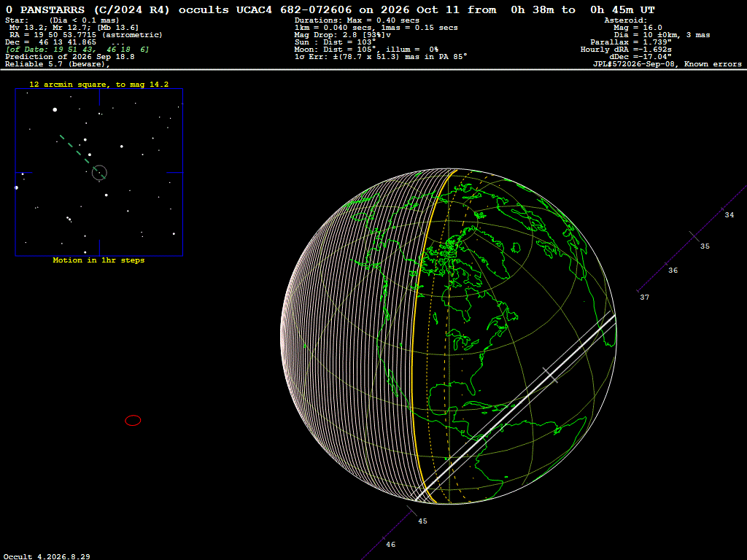Click the green 'of Date' coordinates line
The width and height of the screenshot is (747, 560).
(77, 50)
